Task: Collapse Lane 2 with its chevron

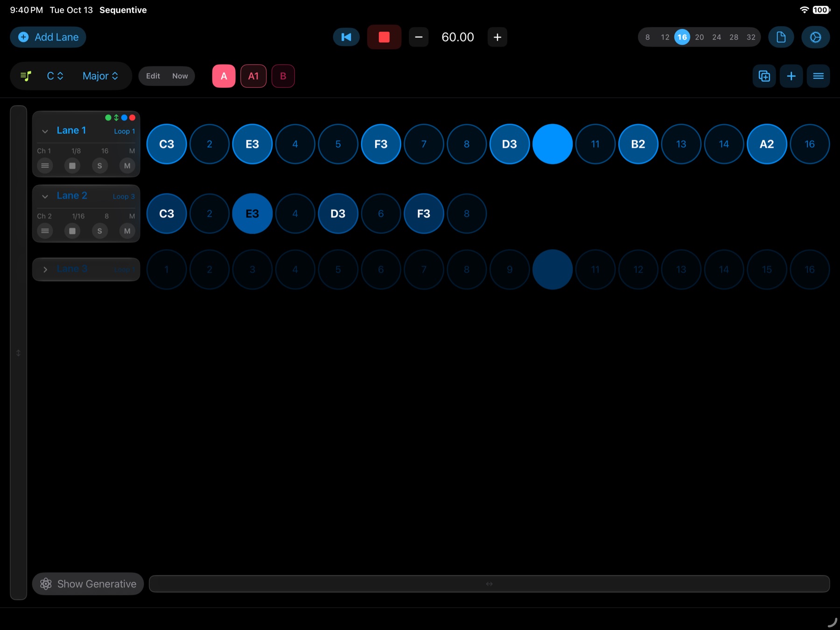Action: (45, 197)
